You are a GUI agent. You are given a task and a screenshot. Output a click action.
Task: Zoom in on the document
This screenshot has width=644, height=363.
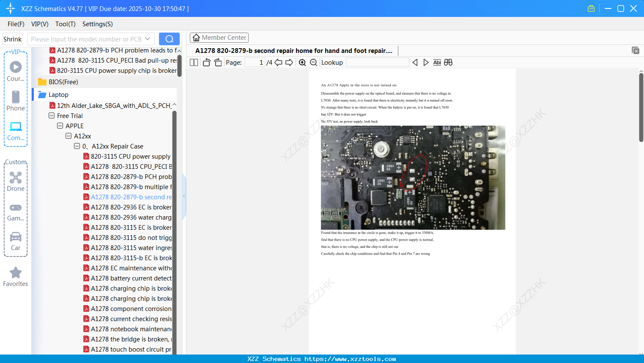coord(302,63)
